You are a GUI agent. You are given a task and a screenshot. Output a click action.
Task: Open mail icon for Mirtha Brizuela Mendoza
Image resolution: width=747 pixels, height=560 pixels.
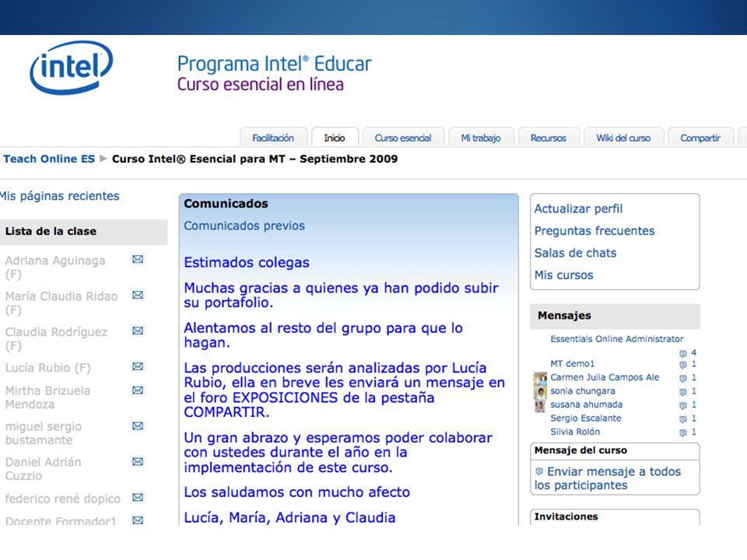click(138, 390)
